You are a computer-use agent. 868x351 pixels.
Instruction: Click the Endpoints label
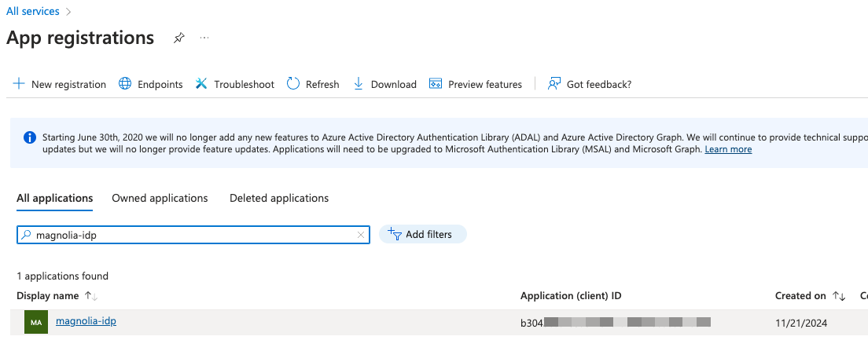(160, 85)
